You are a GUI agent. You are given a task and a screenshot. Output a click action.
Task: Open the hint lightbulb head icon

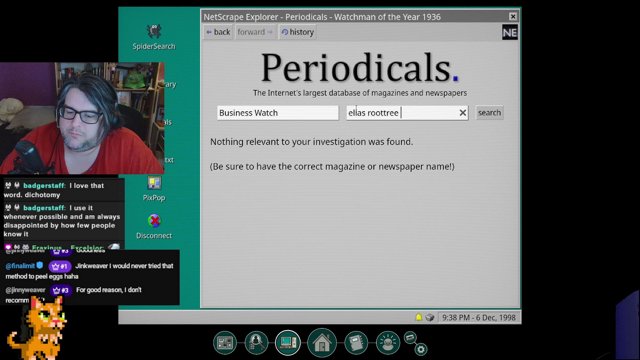tap(388, 342)
